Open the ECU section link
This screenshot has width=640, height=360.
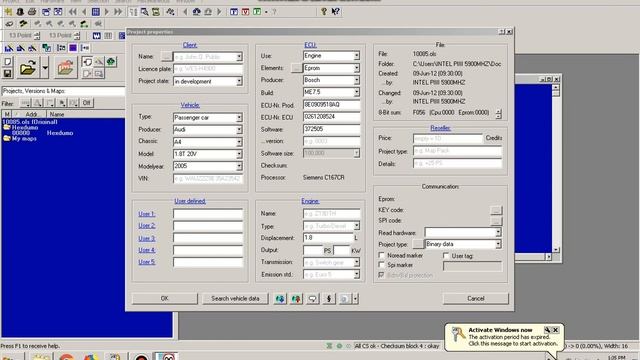tap(310, 45)
